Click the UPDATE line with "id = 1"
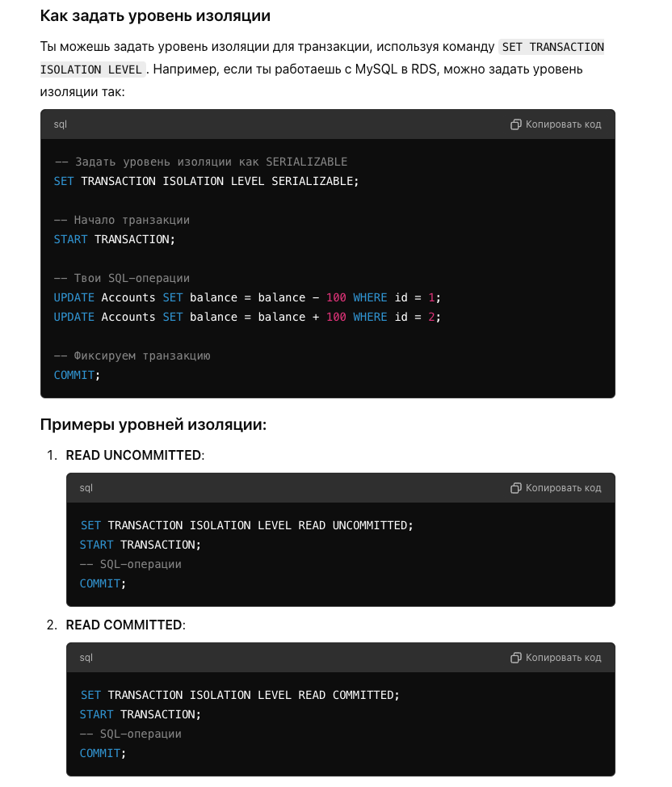This screenshot has width=672, height=787. [x=247, y=297]
